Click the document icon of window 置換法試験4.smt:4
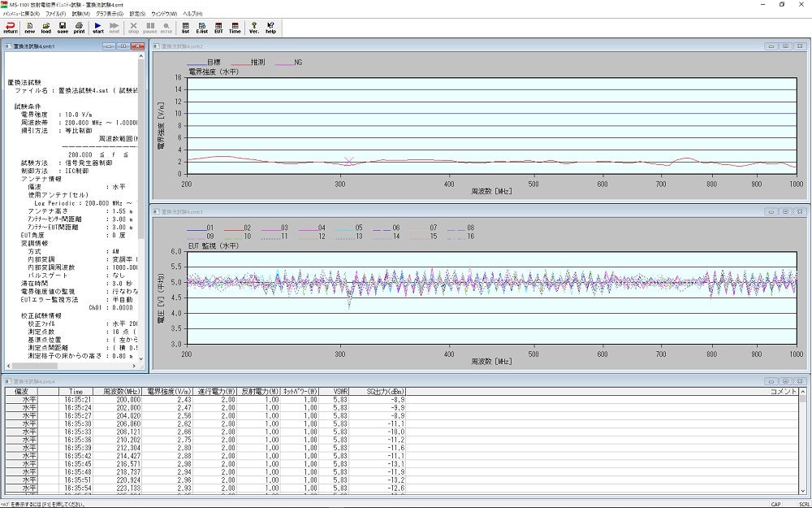 8,381
